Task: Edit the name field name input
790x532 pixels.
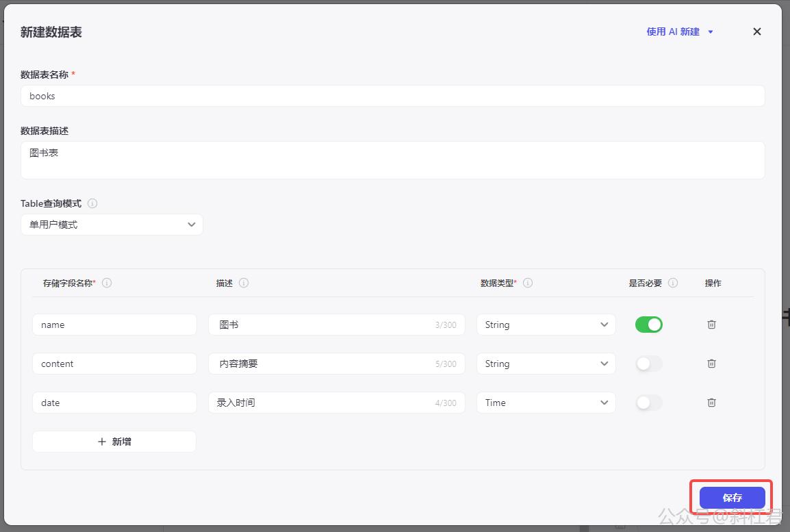Action: [114, 325]
